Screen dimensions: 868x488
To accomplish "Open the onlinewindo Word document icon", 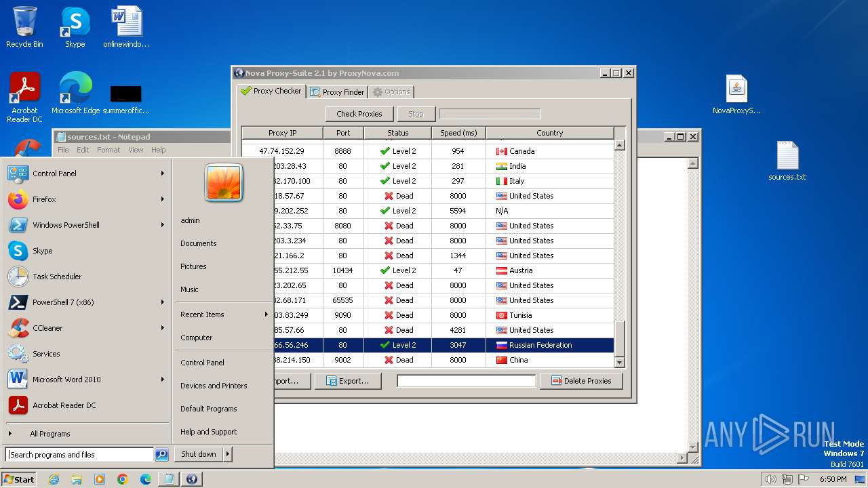I will point(126,27).
